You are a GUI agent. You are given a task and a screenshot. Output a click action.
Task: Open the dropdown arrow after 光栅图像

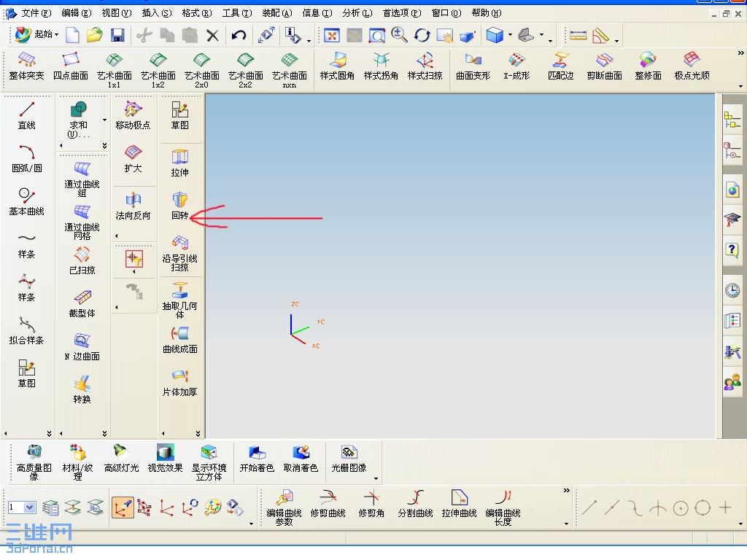376,478
